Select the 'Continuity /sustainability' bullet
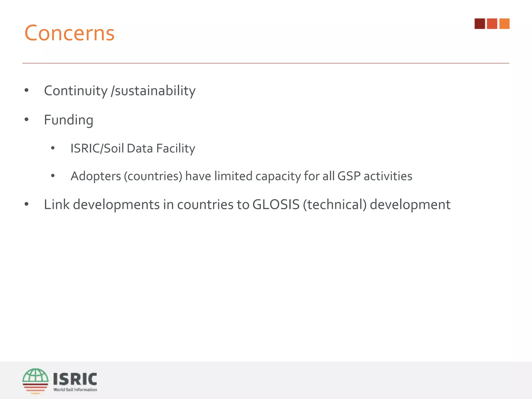 tap(120, 91)
